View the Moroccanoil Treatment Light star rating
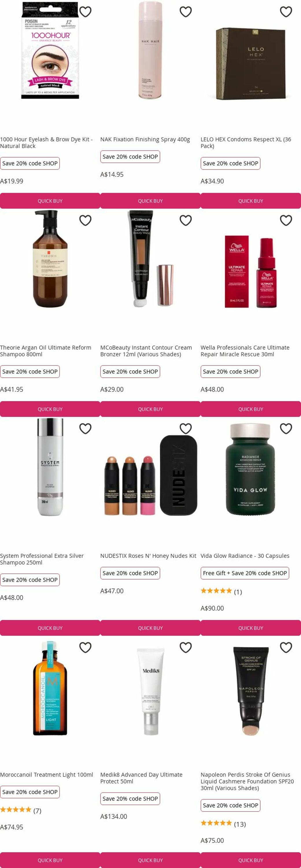 [21, 810]
